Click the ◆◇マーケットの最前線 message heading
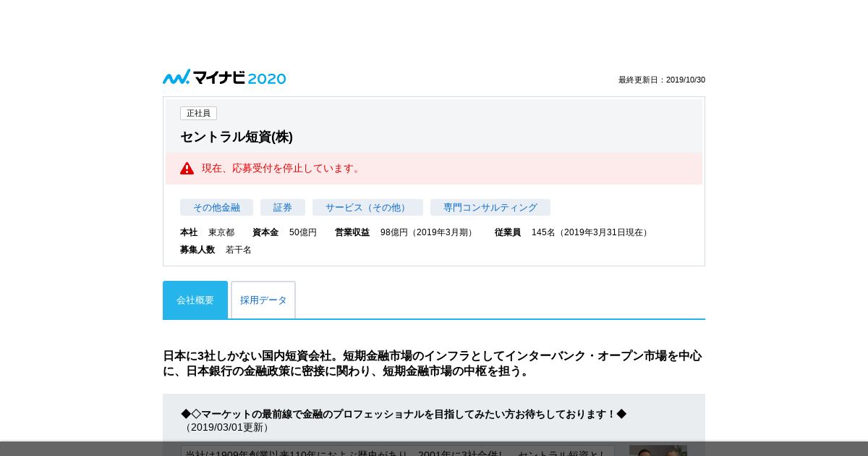Image resolution: width=868 pixels, height=456 pixels. click(x=404, y=414)
